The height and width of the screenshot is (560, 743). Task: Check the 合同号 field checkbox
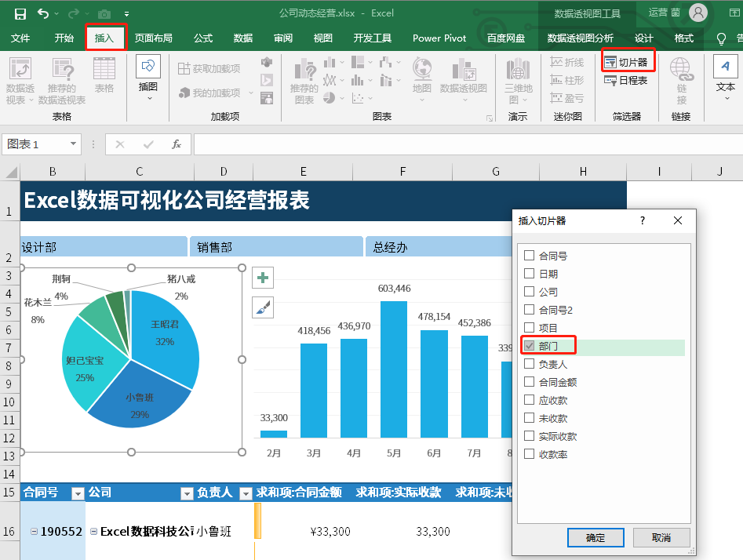click(x=530, y=256)
